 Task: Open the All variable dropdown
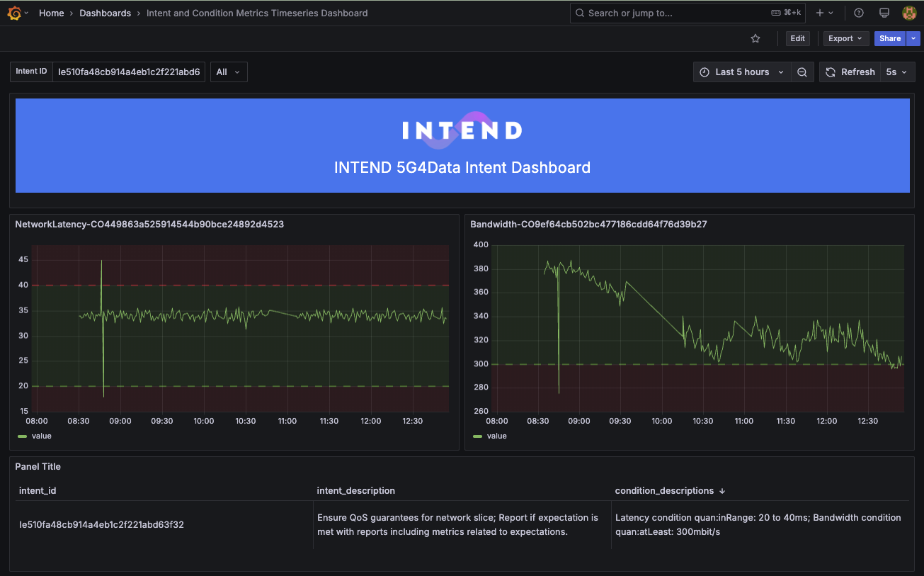(x=229, y=72)
